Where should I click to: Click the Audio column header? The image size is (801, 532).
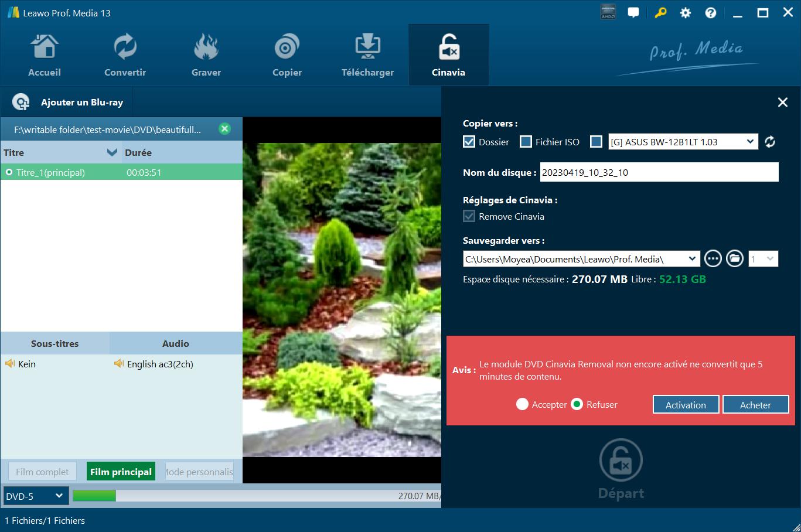[x=176, y=343]
